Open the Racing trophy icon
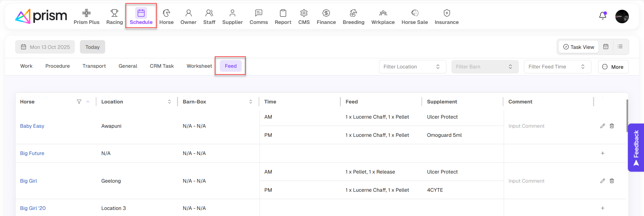 click(114, 13)
